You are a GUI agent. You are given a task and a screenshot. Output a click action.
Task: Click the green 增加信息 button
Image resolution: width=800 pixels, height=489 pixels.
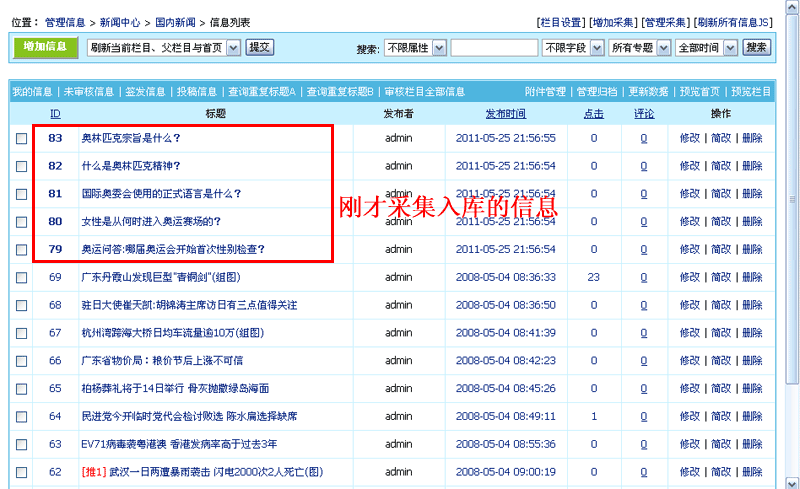(x=45, y=46)
